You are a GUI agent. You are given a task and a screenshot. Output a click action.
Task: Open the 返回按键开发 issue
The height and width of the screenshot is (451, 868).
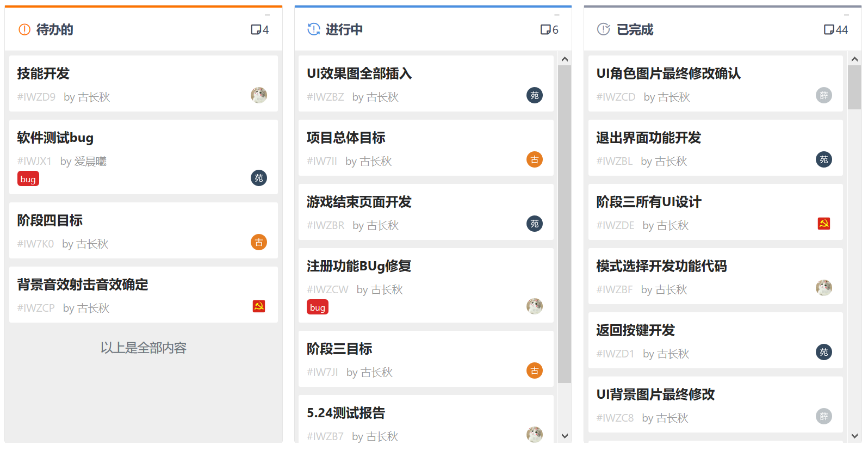[x=636, y=330]
